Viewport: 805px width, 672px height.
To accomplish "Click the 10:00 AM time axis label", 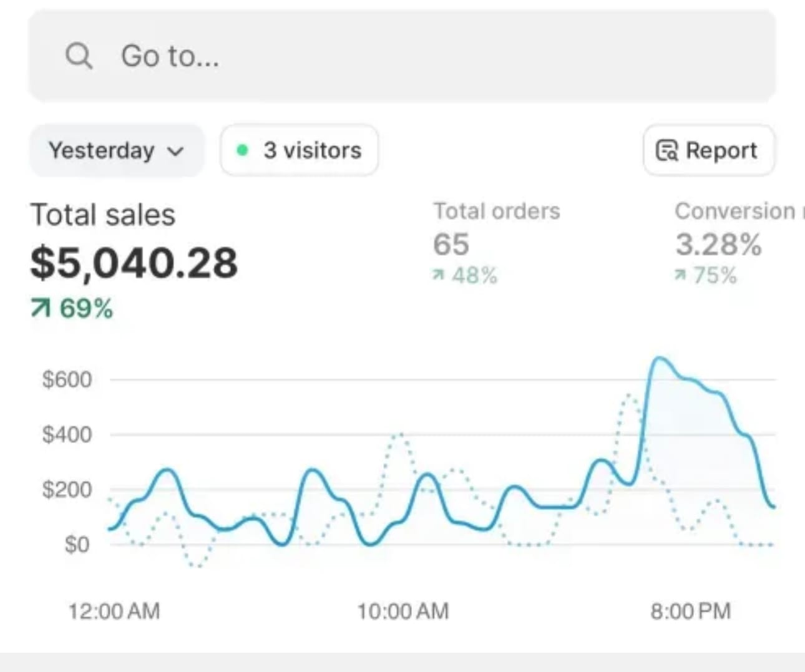I will click(402, 611).
